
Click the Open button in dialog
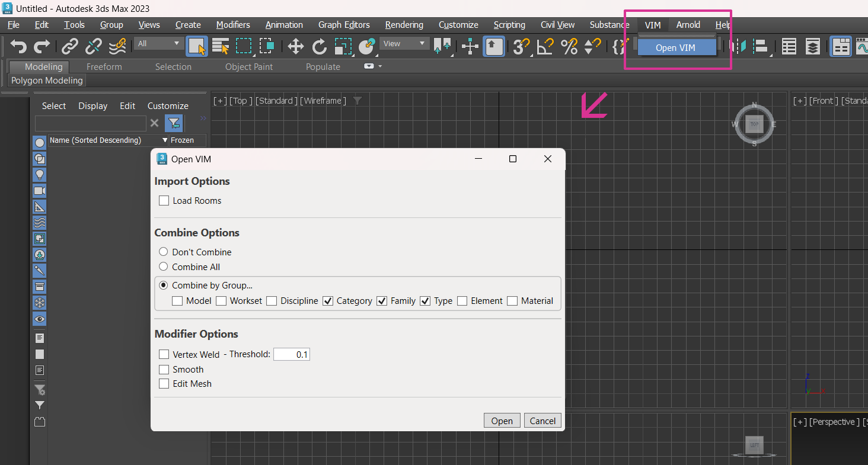coord(502,421)
